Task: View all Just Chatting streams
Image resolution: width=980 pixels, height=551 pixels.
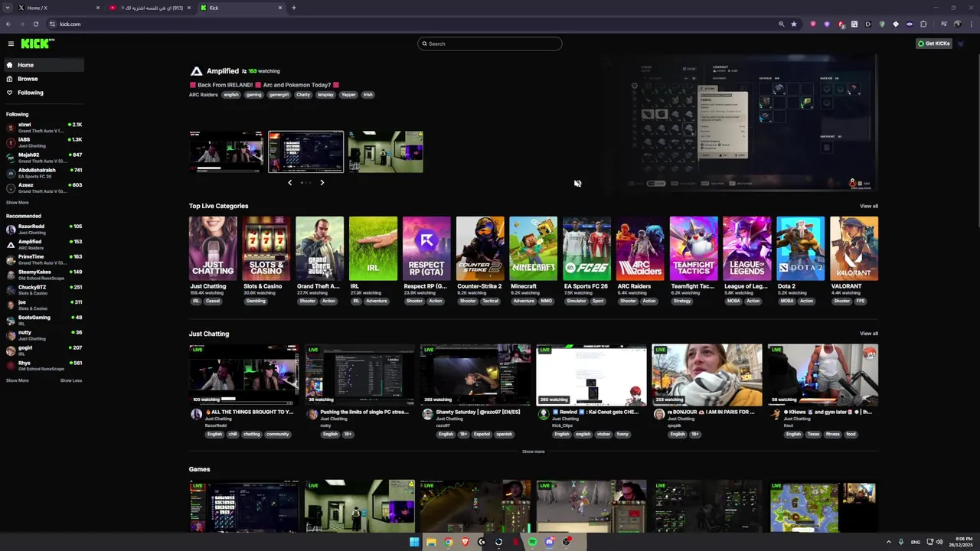Action: (869, 334)
